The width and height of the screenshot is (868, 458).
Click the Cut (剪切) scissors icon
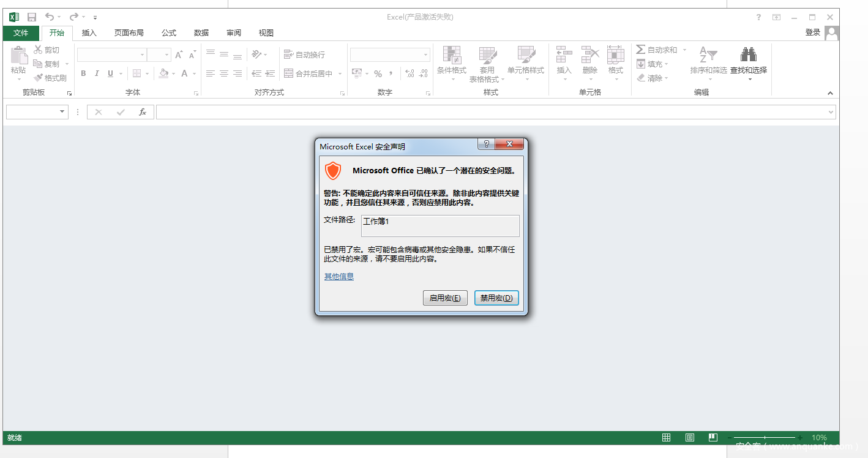[x=38, y=50]
